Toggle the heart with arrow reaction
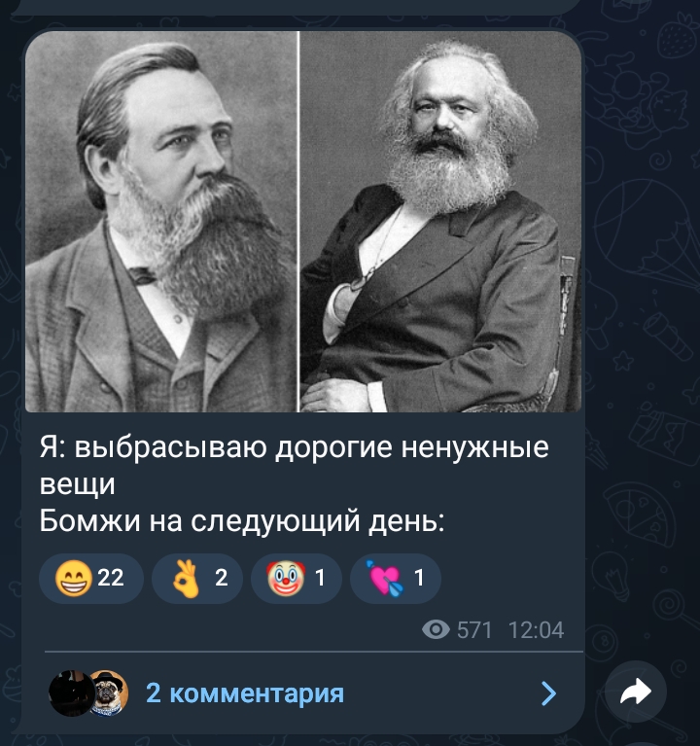700x746 pixels. [395, 578]
